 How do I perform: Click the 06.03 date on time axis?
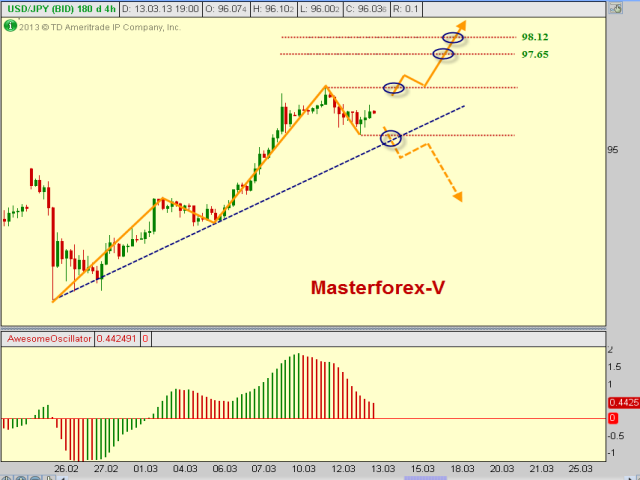tap(224, 469)
